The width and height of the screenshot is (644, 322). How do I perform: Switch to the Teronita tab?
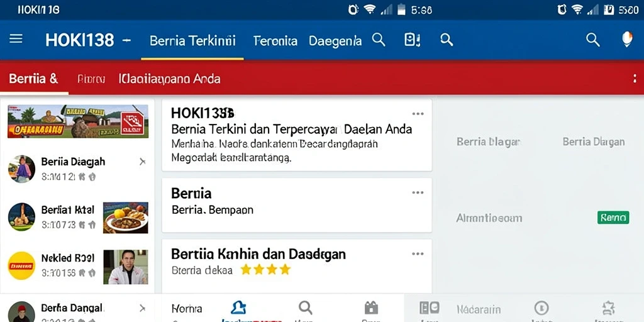(x=275, y=41)
